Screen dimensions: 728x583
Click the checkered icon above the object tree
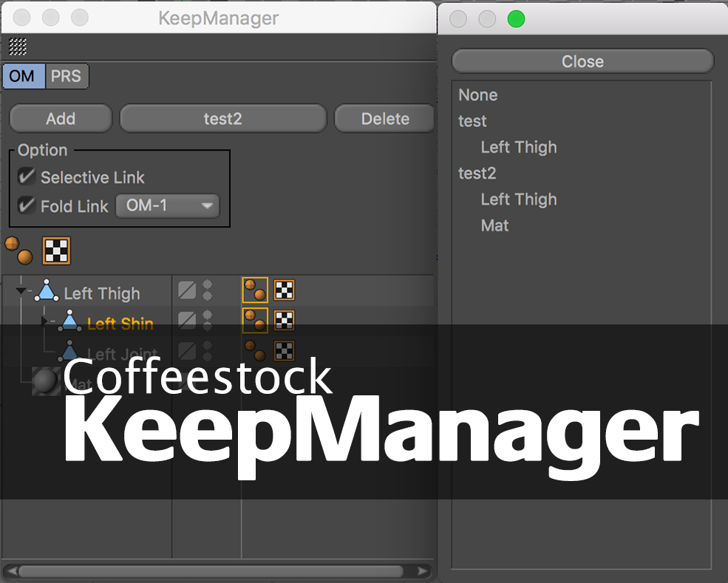[x=55, y=251]
